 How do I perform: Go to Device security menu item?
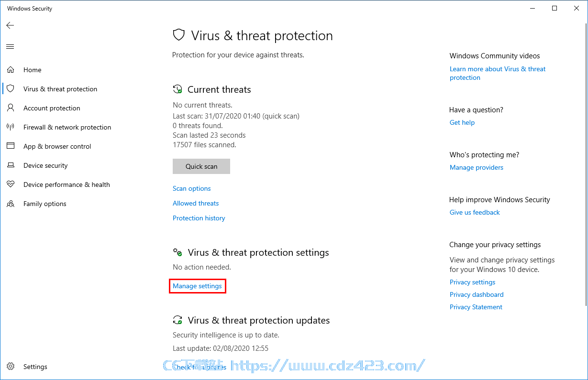pyautogui.click(x=45, y=165)
